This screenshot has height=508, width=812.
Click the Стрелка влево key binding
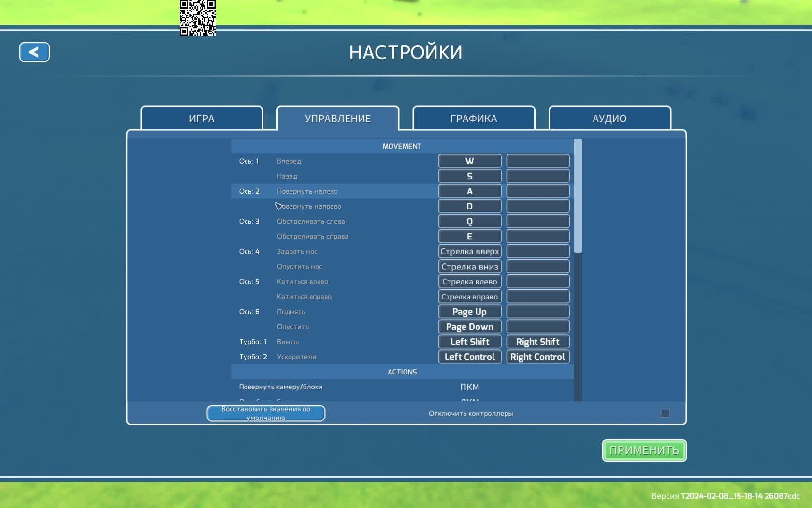point(470,282)
